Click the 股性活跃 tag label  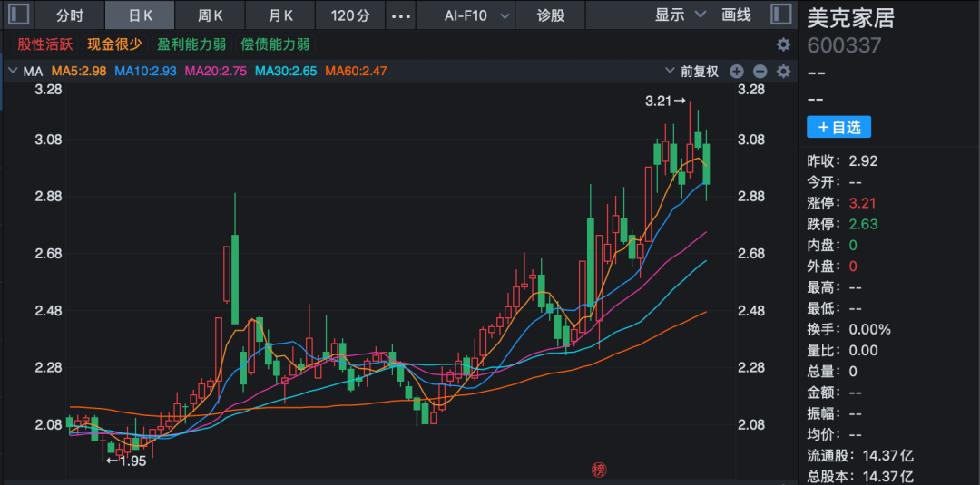tap(45, 44)
